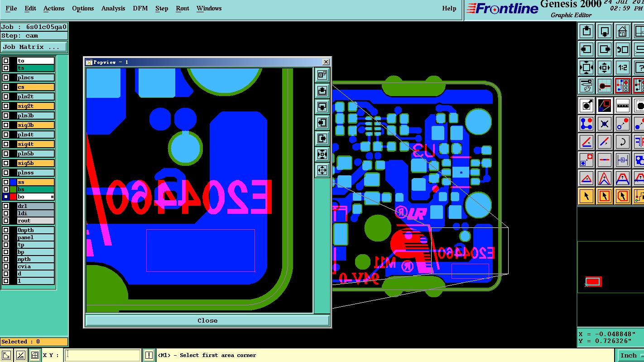The height and width of the screenshot is (362, 644).
Task: Toggle checkbox for layer 'ts'
Action: coord(6,68)
